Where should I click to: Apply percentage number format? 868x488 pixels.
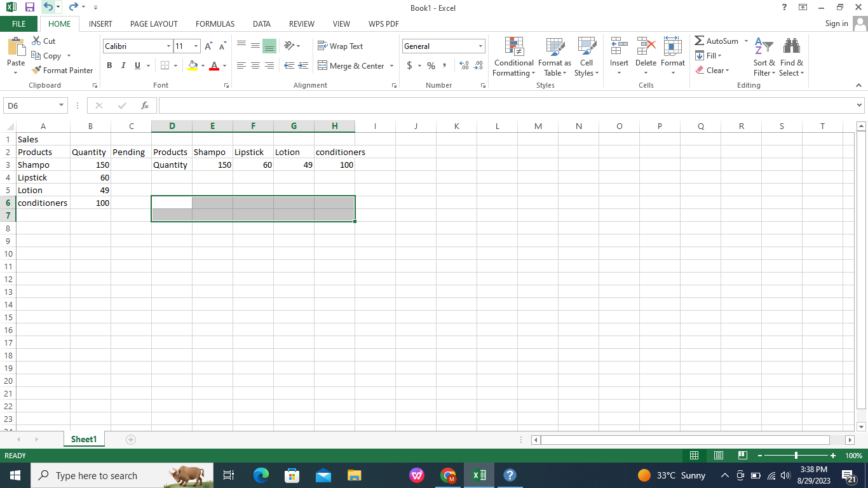(x=431, y=65)
